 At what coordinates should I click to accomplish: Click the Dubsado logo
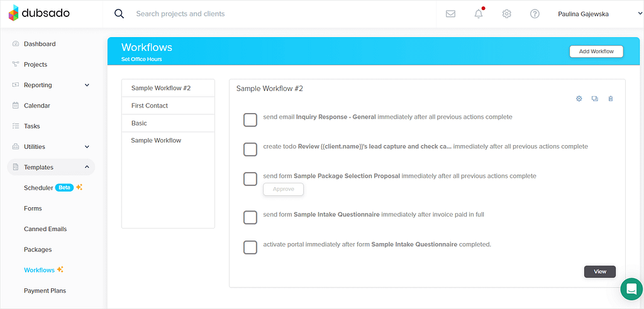pos(38,13)
